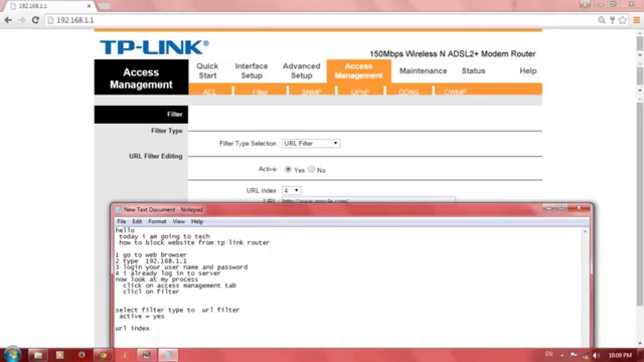Open the CWMP sub-tab
644x362 pixels.
pyautogui.click(x=455, y=92)
